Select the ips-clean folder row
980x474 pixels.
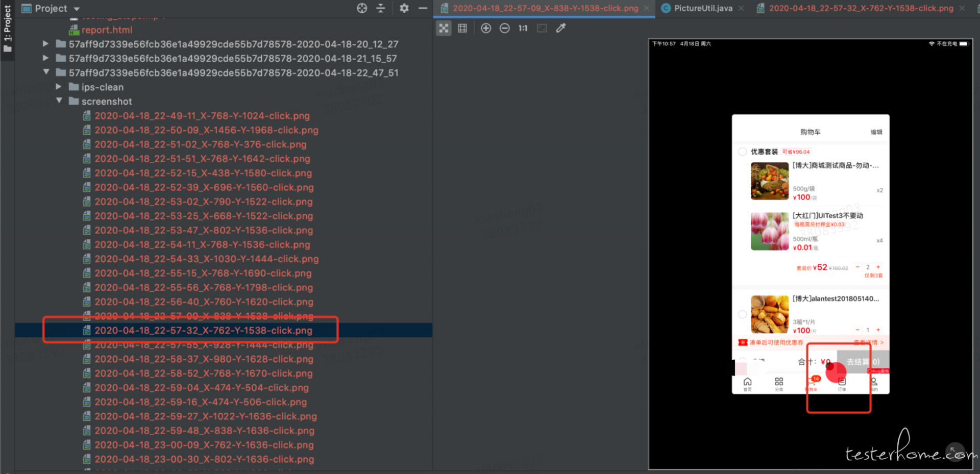224,87
